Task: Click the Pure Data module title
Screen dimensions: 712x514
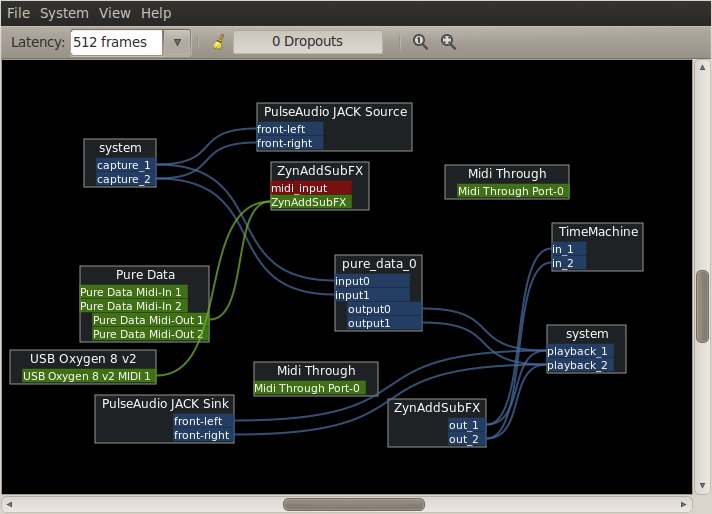Action: click(x=145, y=275)
